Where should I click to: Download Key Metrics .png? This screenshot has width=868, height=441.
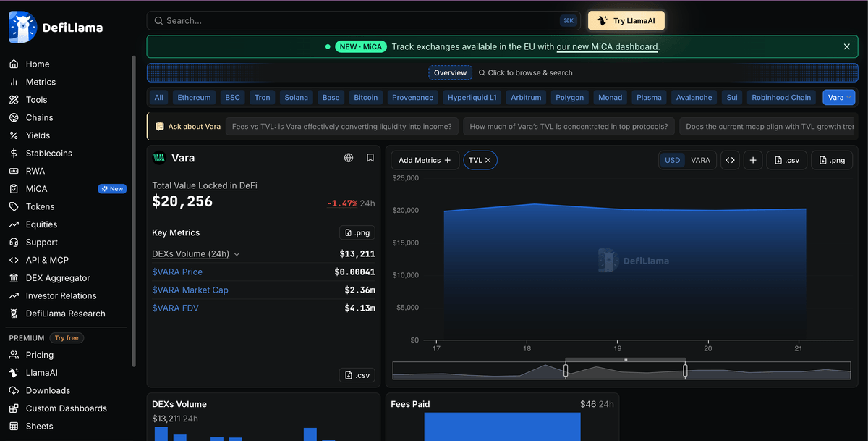357,232
